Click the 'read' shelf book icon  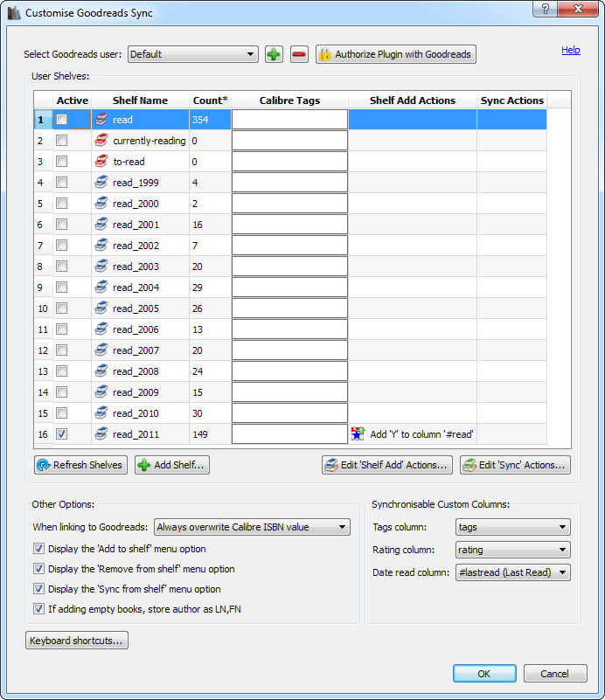tap(101, 119)
